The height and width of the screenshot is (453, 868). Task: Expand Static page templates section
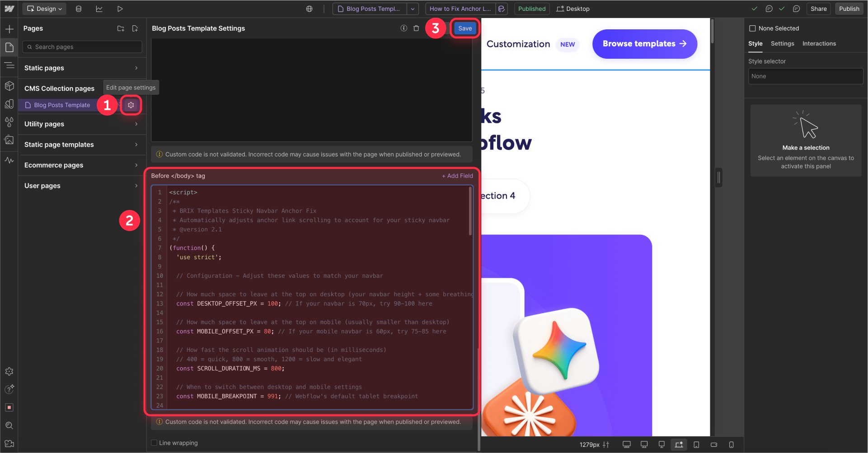coord(82,145)
